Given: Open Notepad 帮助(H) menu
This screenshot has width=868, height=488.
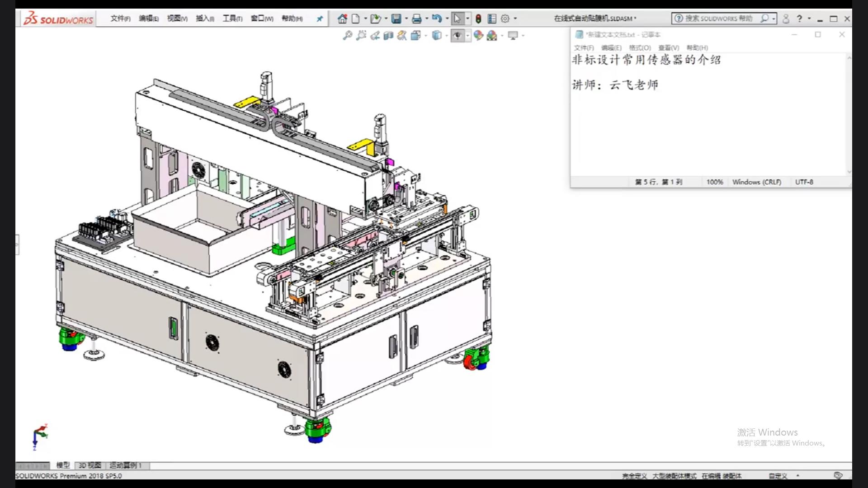Looking at the screenshot, I should point(697,48).
